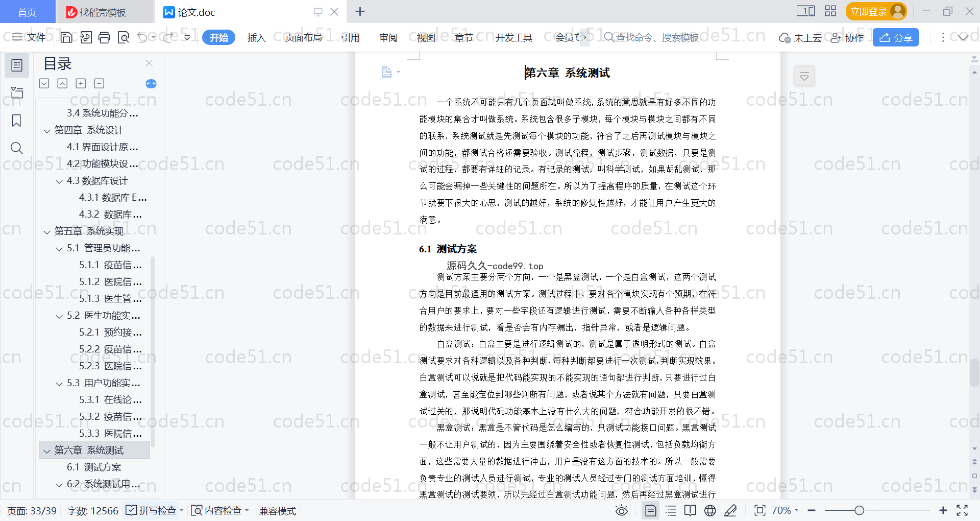Image resolution: width=980 pixels, height=521 pixels.
Task: Open new document tab plus button
Action: point(360,11)
